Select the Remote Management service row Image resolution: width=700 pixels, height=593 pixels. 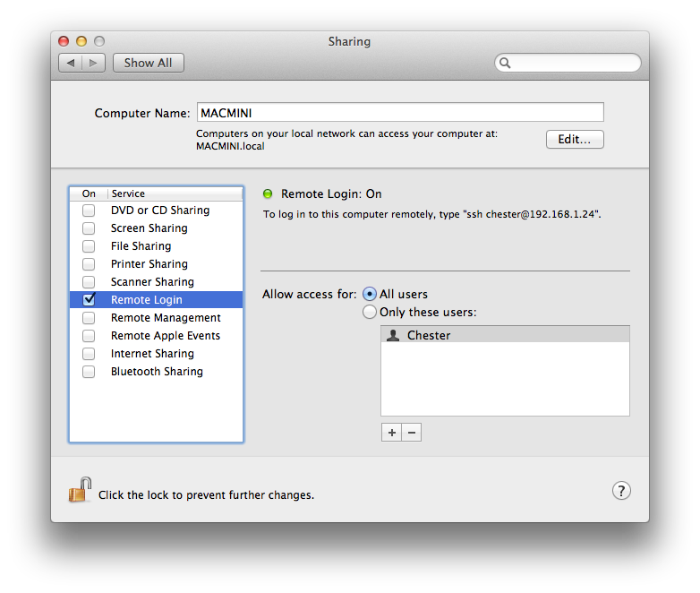pos(157,318)
